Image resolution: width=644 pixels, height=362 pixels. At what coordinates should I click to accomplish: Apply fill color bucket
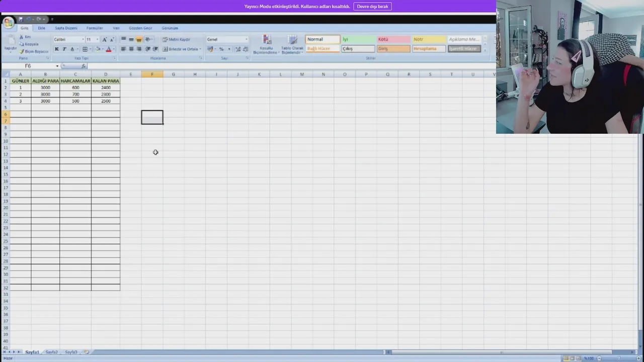(x=98, y=49)
